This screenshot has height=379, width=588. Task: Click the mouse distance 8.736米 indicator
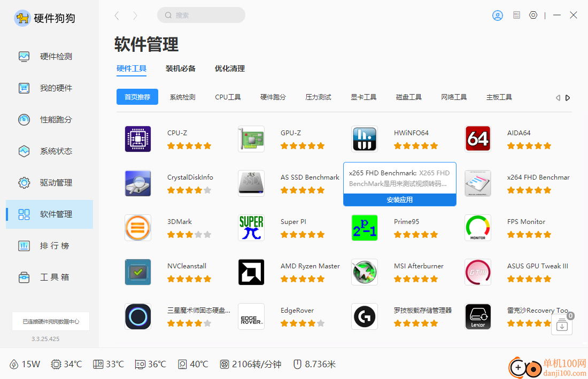pos(314,365)
